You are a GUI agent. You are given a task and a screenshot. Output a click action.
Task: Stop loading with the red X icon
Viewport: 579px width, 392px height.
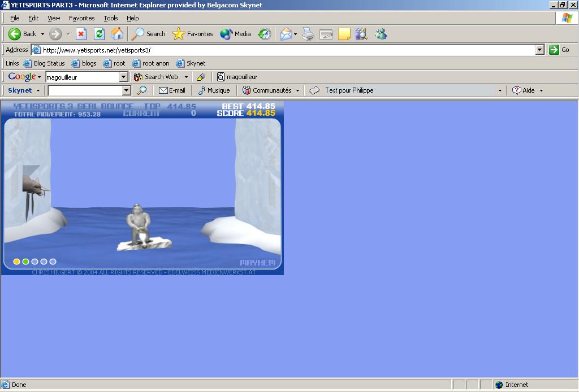(81, 34)
